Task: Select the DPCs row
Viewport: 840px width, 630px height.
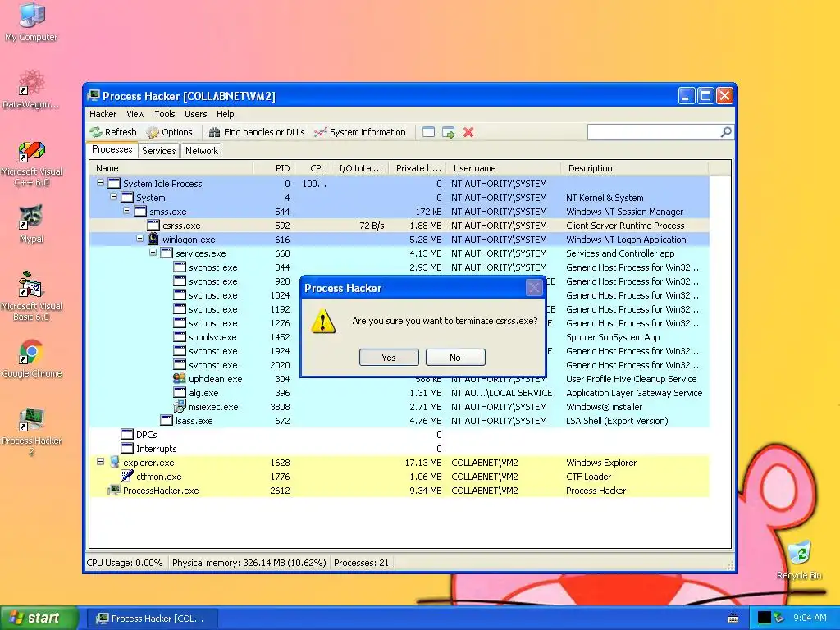Action: pyautogui.click(x=399, y=435)
